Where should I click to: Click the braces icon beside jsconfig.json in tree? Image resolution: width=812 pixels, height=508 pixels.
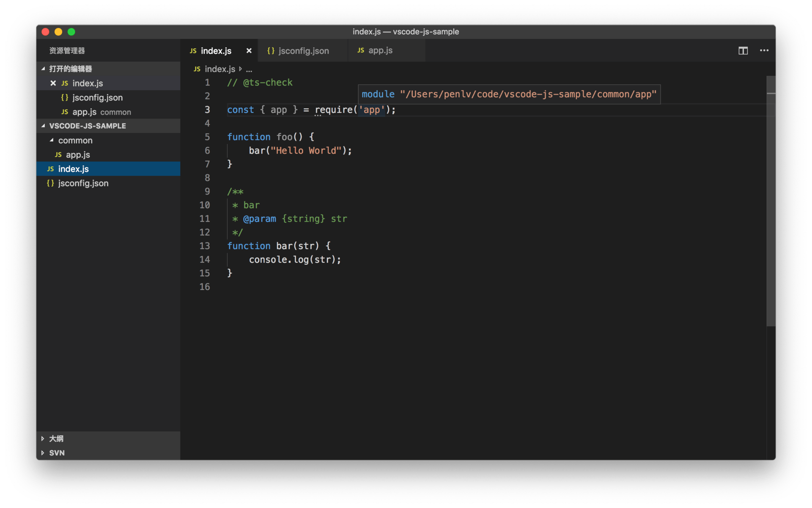pos(50,183)
